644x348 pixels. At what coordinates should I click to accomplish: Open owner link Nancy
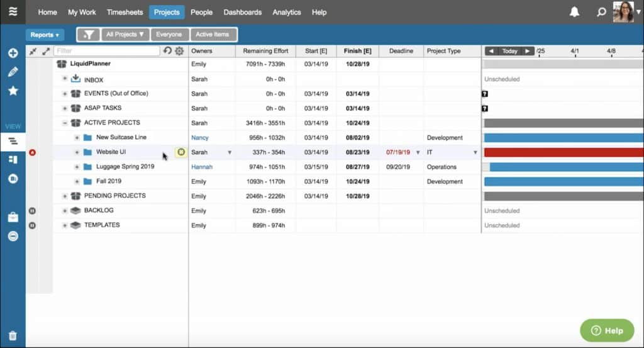200,138
